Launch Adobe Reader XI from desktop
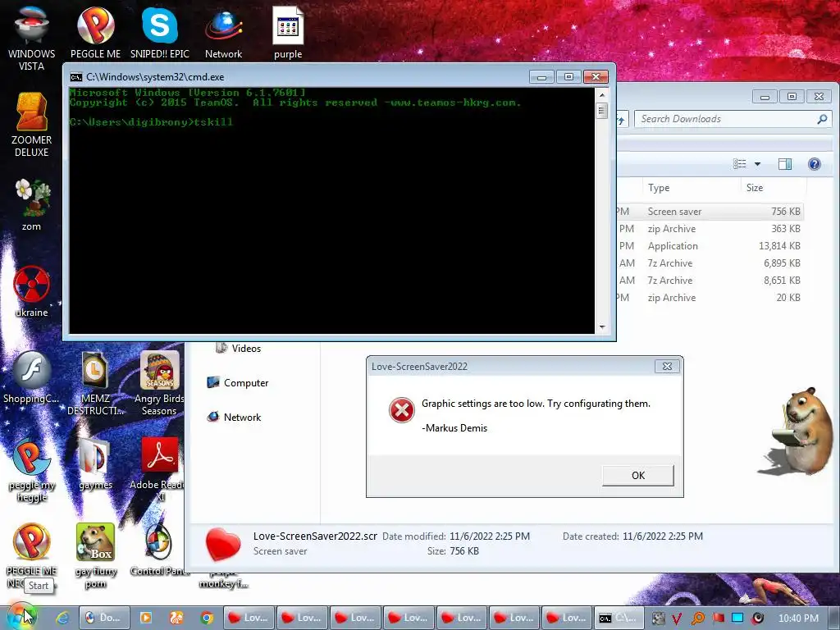The height and width of the screenshot is (630, 840). [x=159, y=469]
